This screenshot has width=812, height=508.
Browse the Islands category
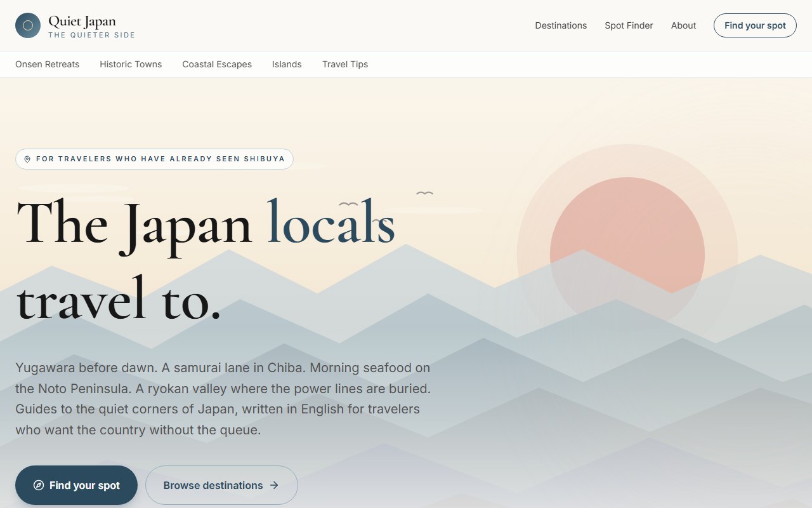coord(287,64)
